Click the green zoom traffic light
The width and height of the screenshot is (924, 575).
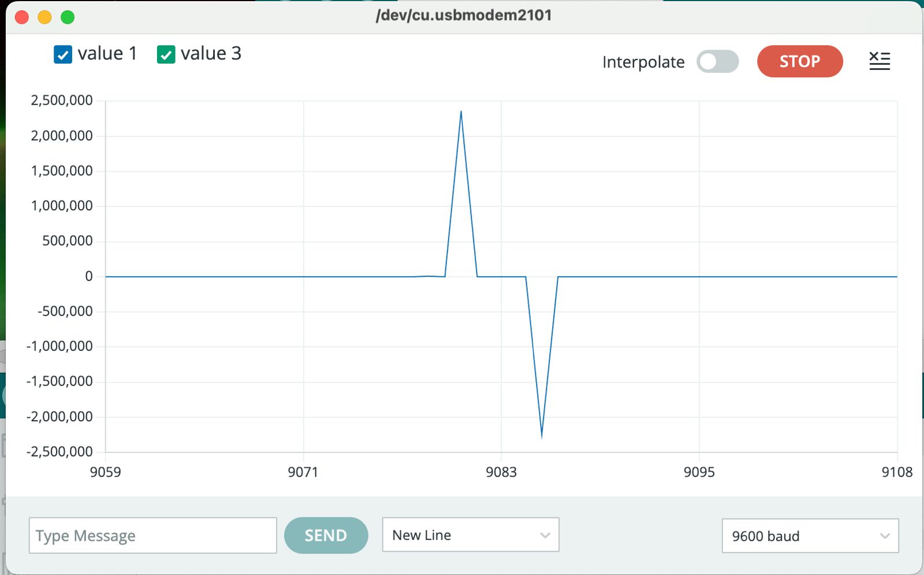click(x=68, y=17)
